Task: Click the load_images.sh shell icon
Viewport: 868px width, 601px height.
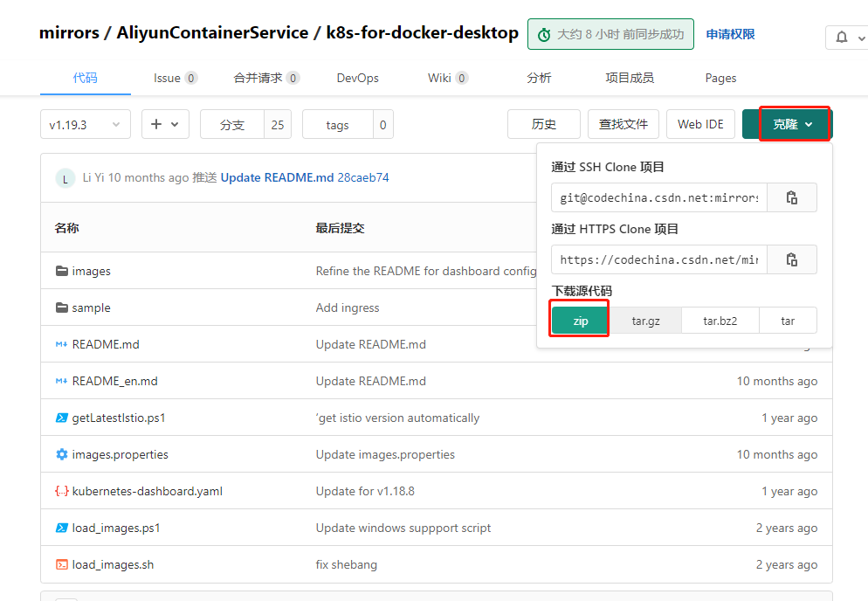Action: point(62,564)
